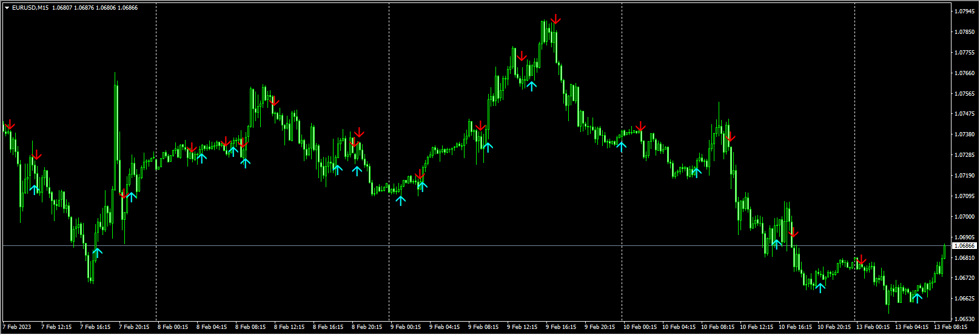Click the 1.07190 price axis label
Viewport: 980px width, 335px height.
point(964,176)
